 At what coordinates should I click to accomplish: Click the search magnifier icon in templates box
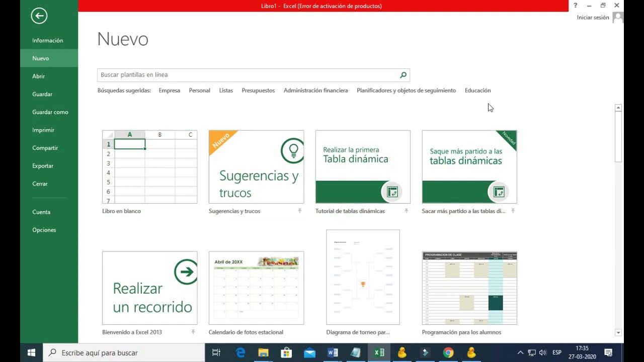coord(403,75)
